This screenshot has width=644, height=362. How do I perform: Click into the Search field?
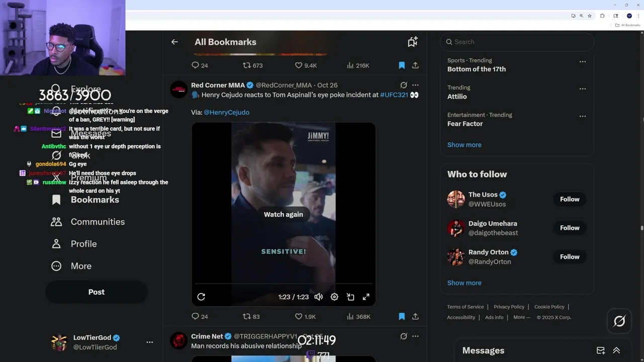pyautogui.click(x=517, y=42)
